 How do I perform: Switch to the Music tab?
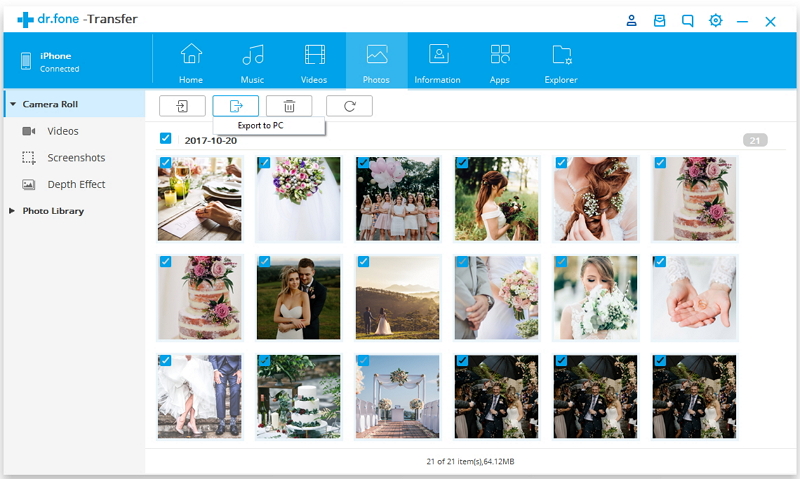click(x=253, y=61)
